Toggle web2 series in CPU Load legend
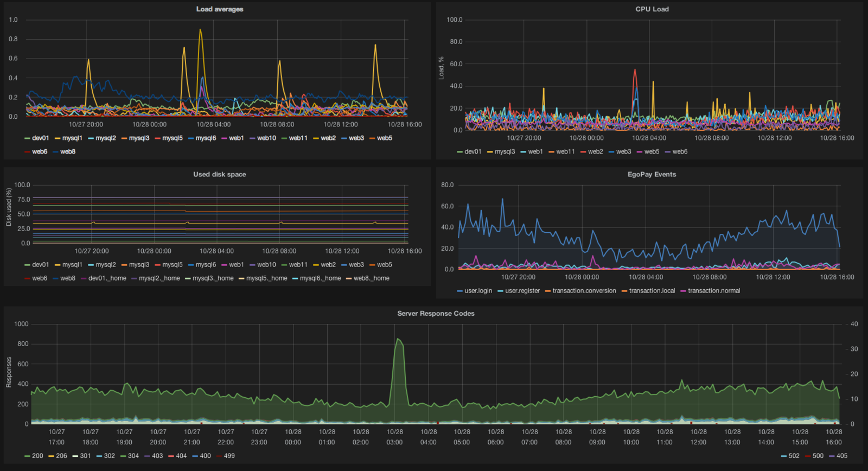The width and height of the screenshot is (868, 471). point(595,152)
